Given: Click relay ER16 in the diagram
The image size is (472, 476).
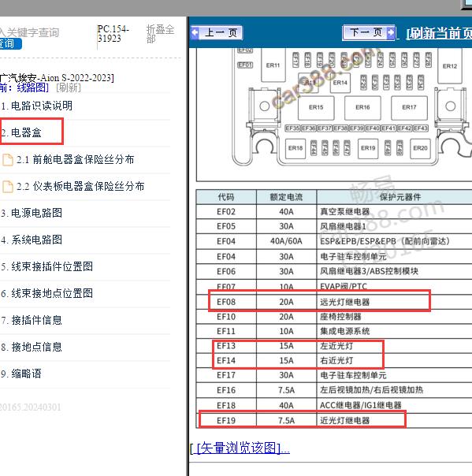Looking at the screenshot, I should click(362, 107).
